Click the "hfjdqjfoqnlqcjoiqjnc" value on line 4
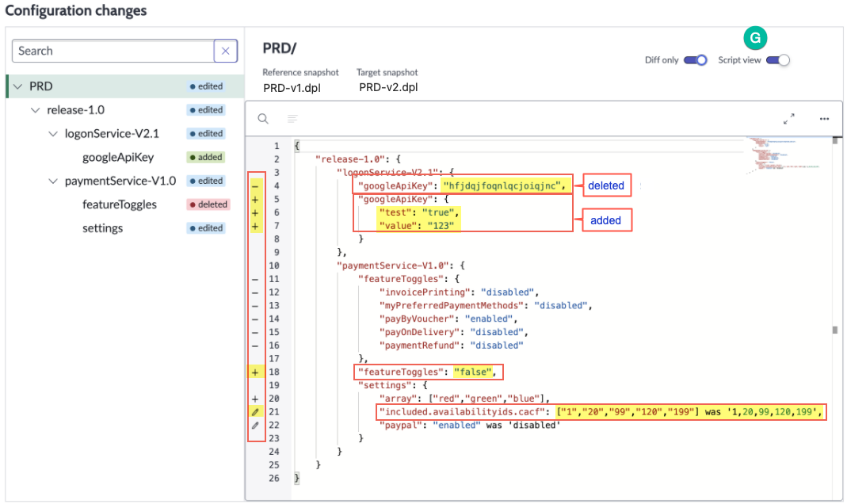Viewport: 847px width, 504px height. [x=502, y=185]
